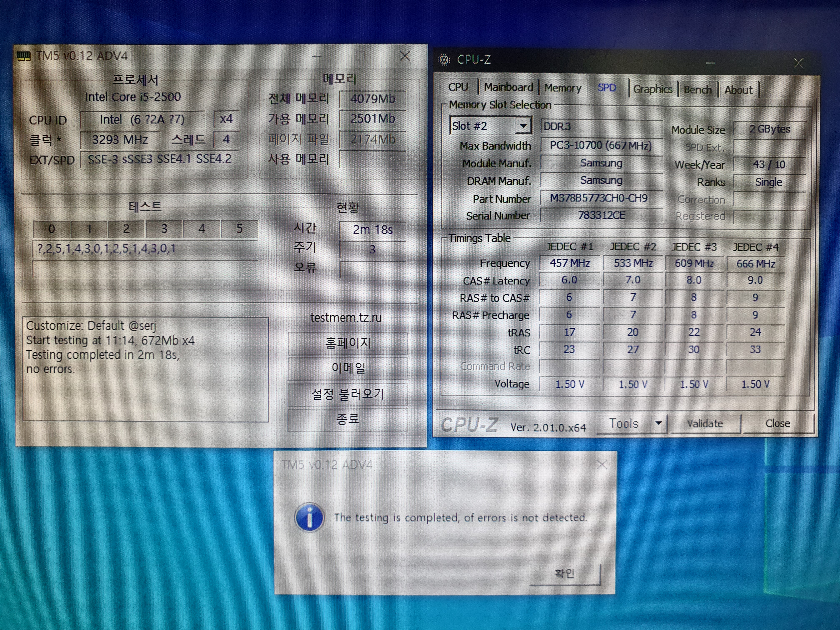Click the TM5 memory chip title icon
840x630 pixels.
click(24, 57)
